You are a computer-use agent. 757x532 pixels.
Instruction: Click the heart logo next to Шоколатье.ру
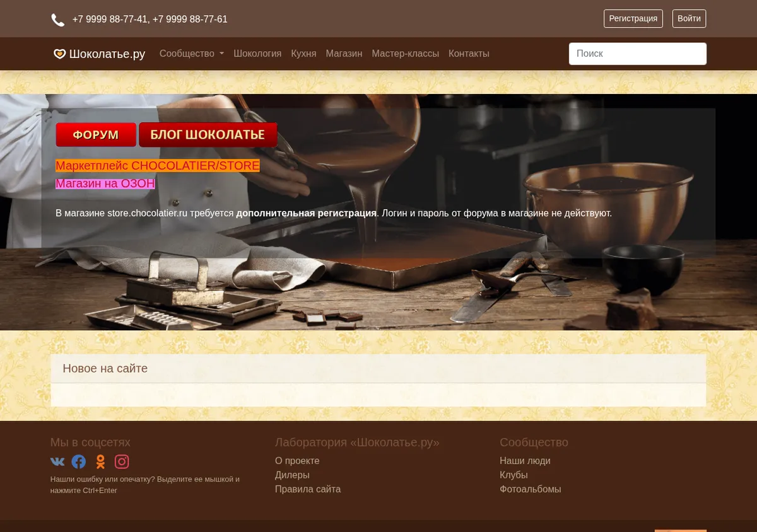(x=59, y=54)
